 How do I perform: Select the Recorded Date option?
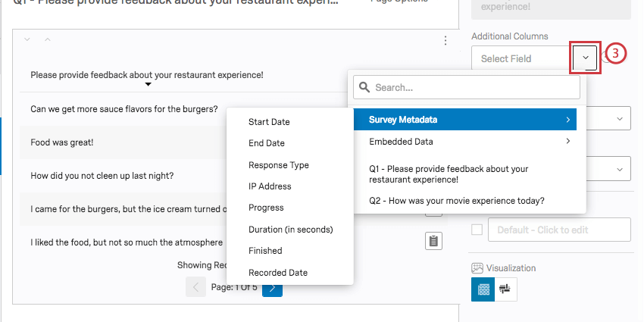tap(277, 272)
